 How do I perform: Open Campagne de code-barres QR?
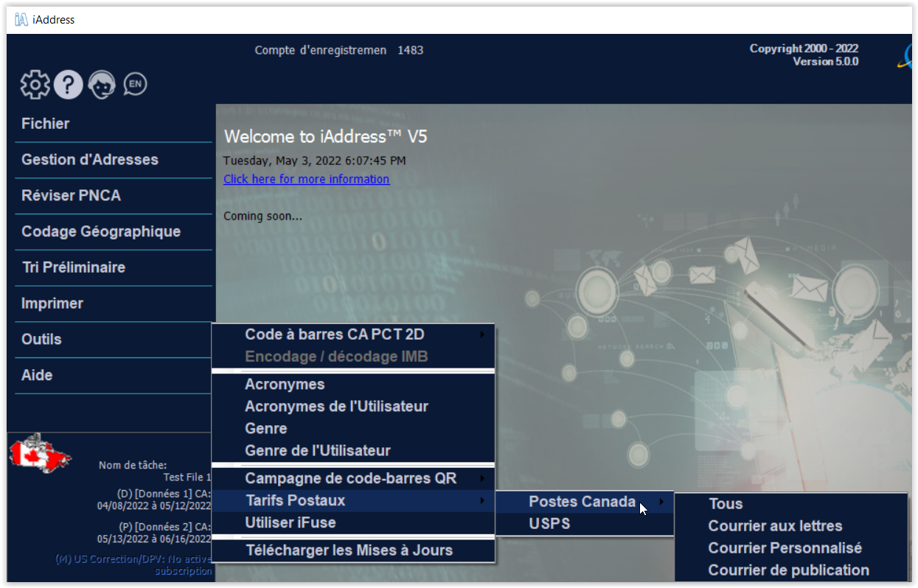pos(353,479)
